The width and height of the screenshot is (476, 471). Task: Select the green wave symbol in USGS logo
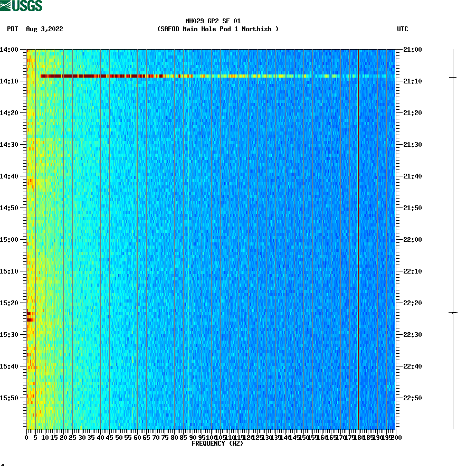(5, 5)
